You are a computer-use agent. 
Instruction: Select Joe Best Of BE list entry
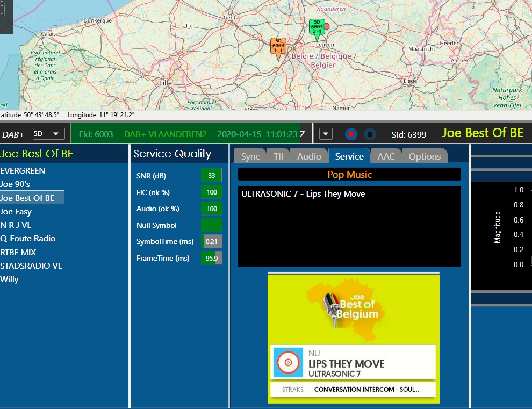(32, 198)
